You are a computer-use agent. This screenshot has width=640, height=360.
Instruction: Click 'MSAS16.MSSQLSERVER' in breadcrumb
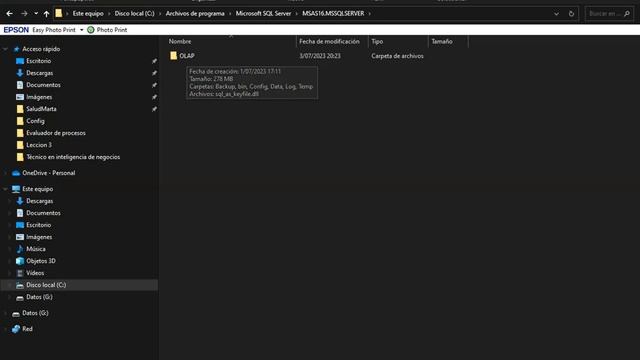click(x=333, y=13)
